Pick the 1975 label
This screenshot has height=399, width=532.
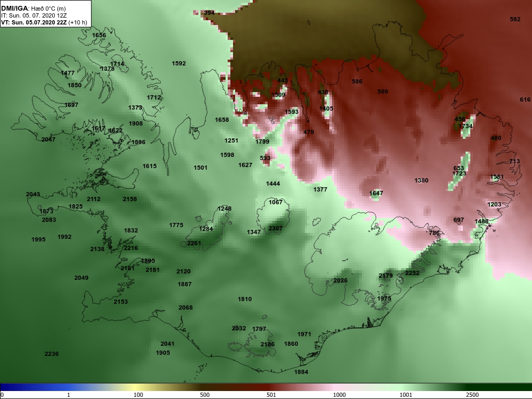point(384,298)
